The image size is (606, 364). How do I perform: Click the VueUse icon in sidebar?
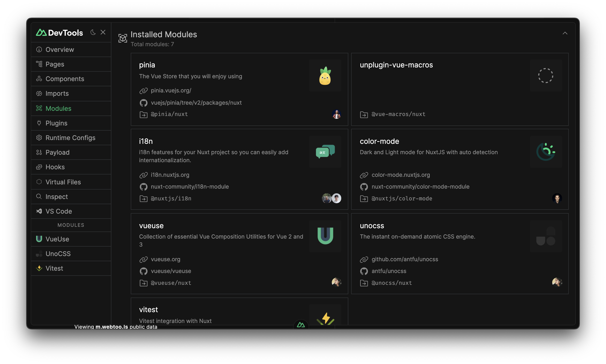[39, 239]
